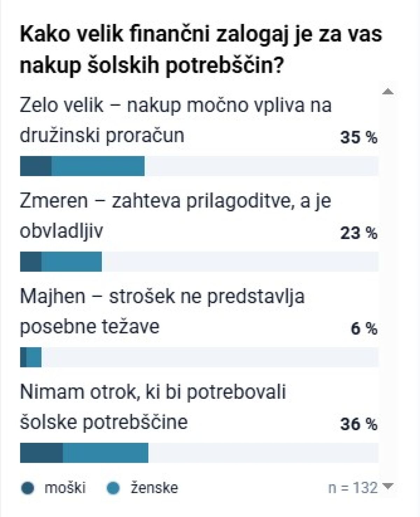Click male segment of 'Nimam otrok' bar

click(x=41, y=453)
